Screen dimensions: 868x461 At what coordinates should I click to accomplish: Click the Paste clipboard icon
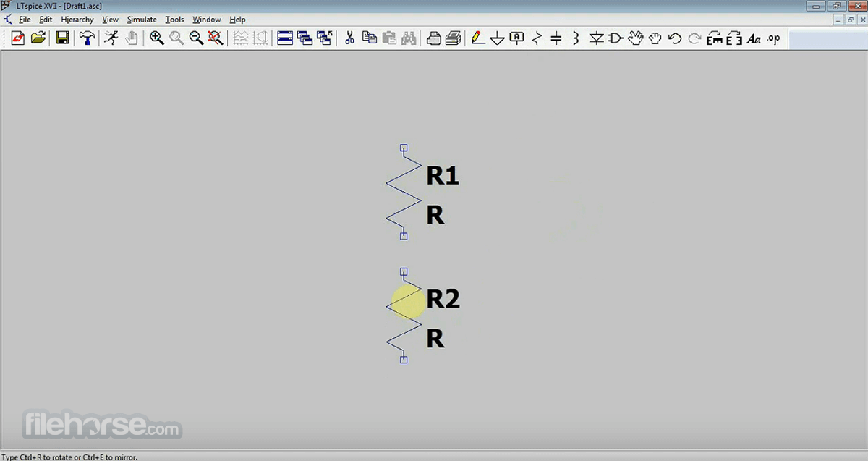(x=389, y=38)
